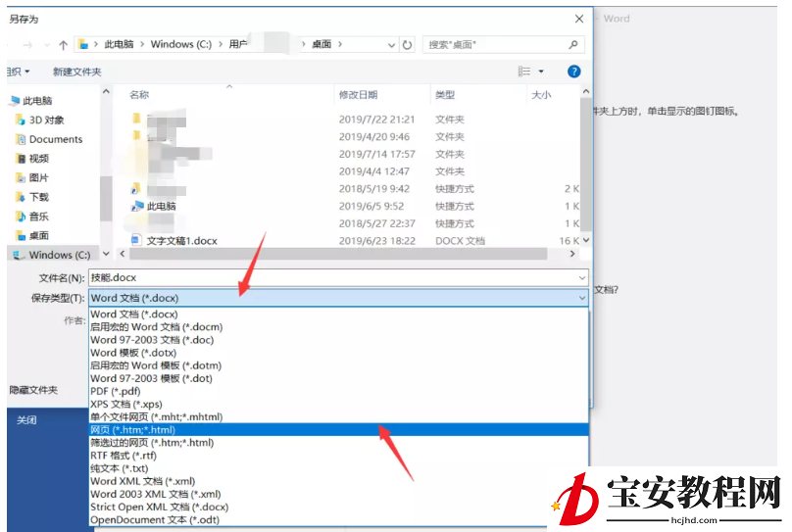Viewport: 792px width, 532px height.
Task: Sort by 名称 column header
Action: click(139, 94)
